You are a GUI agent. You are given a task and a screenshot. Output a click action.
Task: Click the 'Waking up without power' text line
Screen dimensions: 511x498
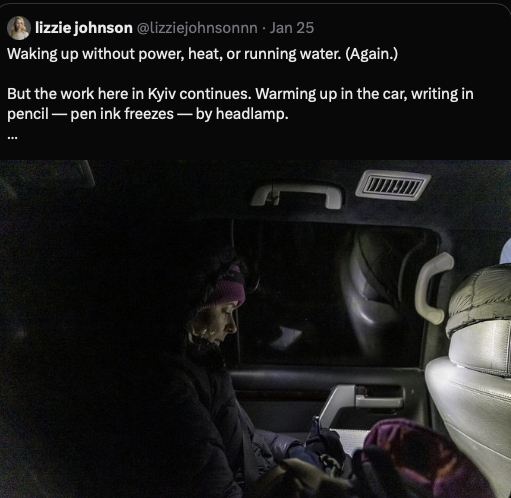click(202, 54)
